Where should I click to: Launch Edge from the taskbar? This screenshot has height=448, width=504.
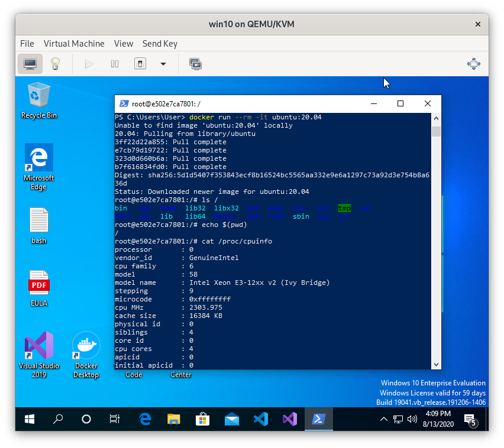tap(145, 419)
